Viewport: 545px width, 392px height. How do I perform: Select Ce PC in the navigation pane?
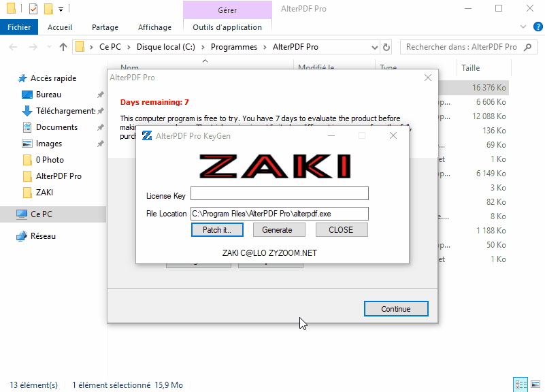42,214
